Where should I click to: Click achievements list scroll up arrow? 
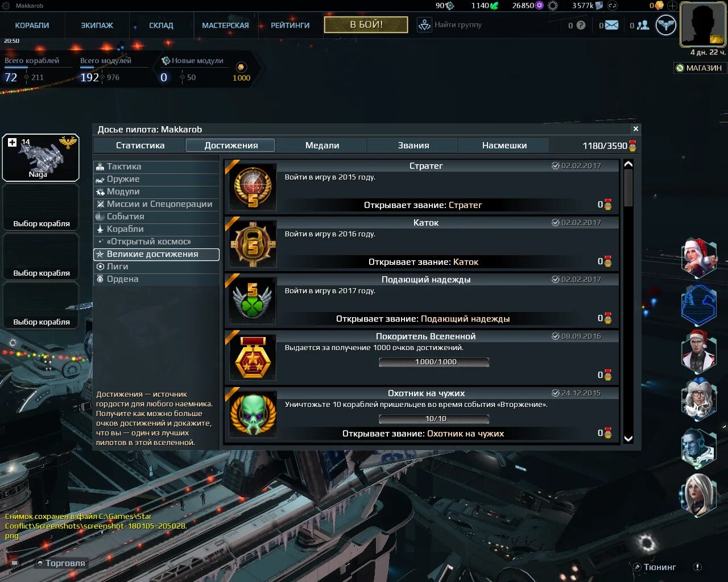click(628, 165)
